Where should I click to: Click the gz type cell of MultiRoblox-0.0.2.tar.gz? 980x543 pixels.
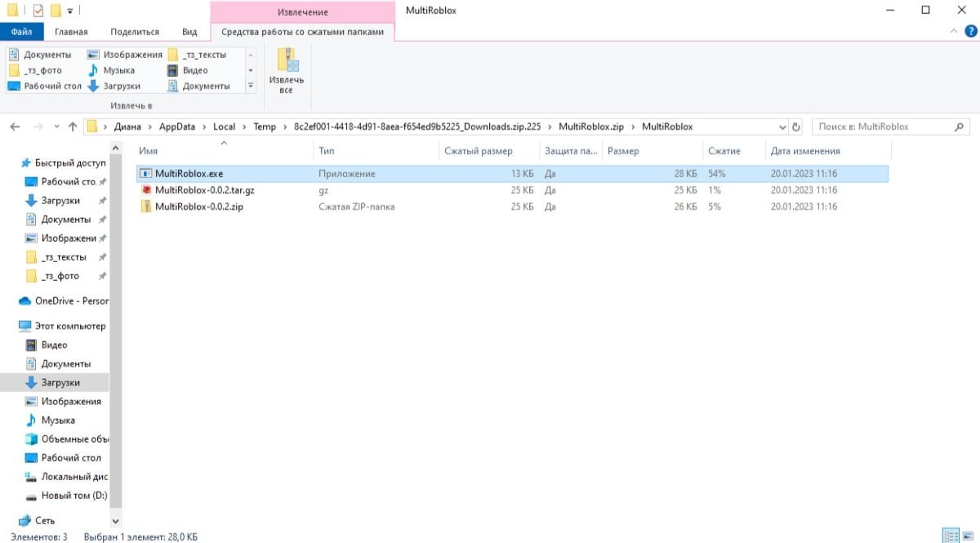(x=323, y=190)
